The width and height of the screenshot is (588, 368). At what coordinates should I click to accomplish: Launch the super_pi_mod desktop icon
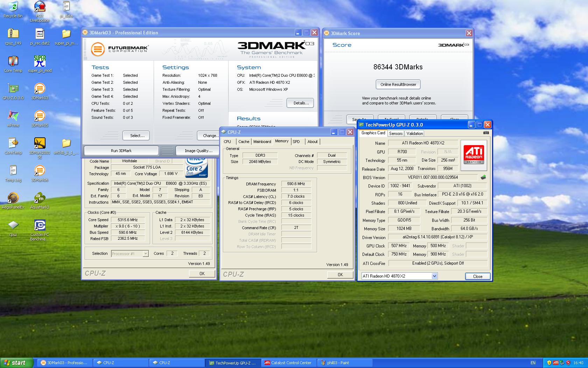tap(40, 64)
